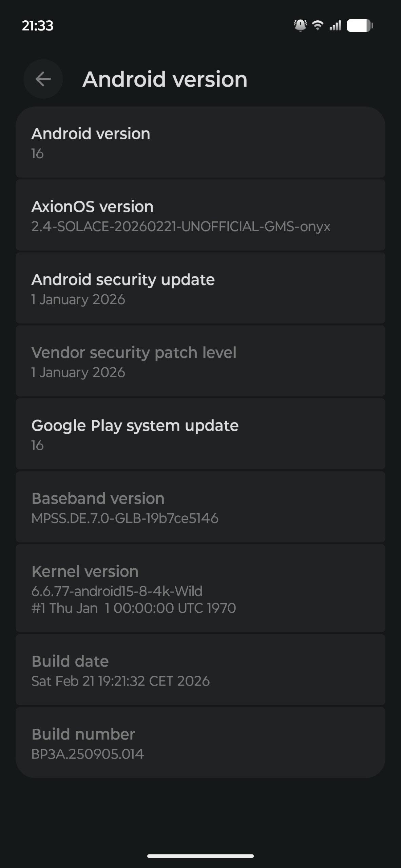Tap the cellular signal bars icon
Image resolution: width=401 pixels, height=868 pixels.
click(335, 25)
